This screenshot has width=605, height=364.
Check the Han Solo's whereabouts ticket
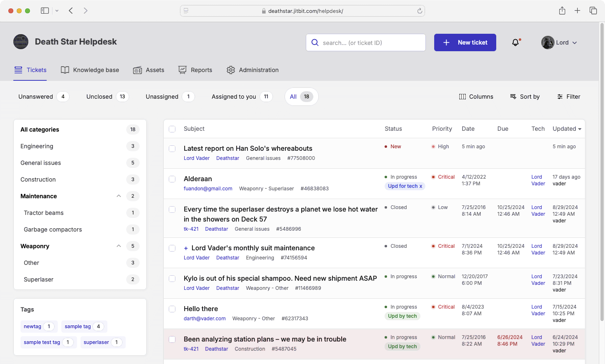coord(172,149)
